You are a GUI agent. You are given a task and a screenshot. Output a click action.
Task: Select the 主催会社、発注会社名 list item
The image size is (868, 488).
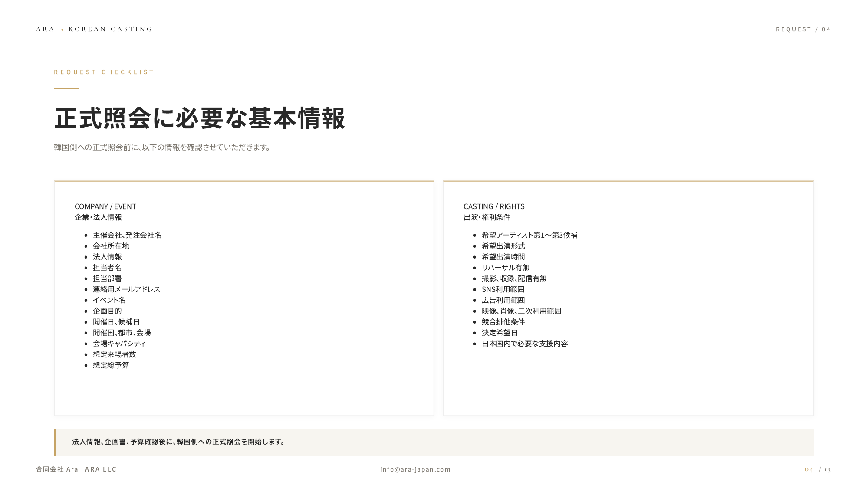click(x=127, y=235)
